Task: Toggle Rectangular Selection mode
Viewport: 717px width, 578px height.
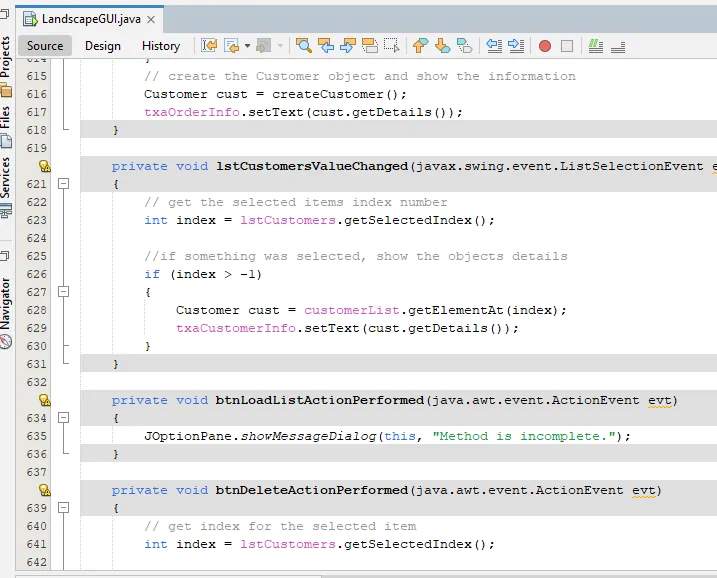Action: click(x=391, y=46)
